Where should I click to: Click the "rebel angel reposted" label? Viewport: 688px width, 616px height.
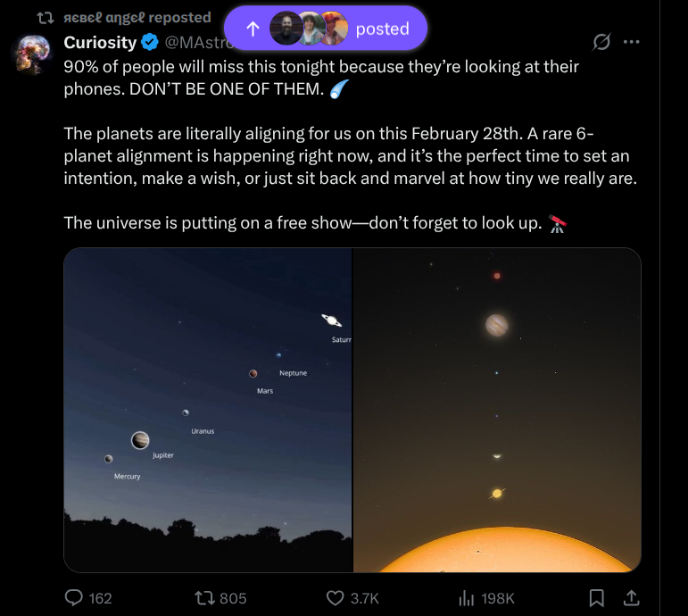pyautogui.click(x=137, y=17)
